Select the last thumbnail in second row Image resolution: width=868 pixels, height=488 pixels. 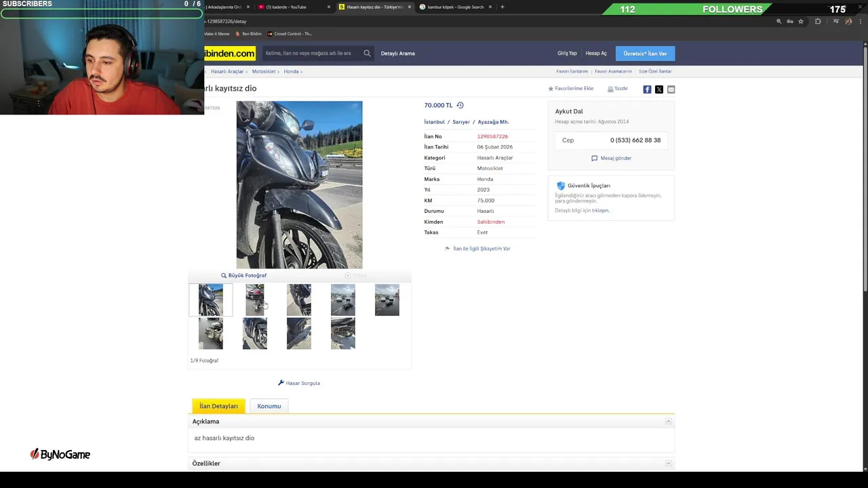coord(343,333)
